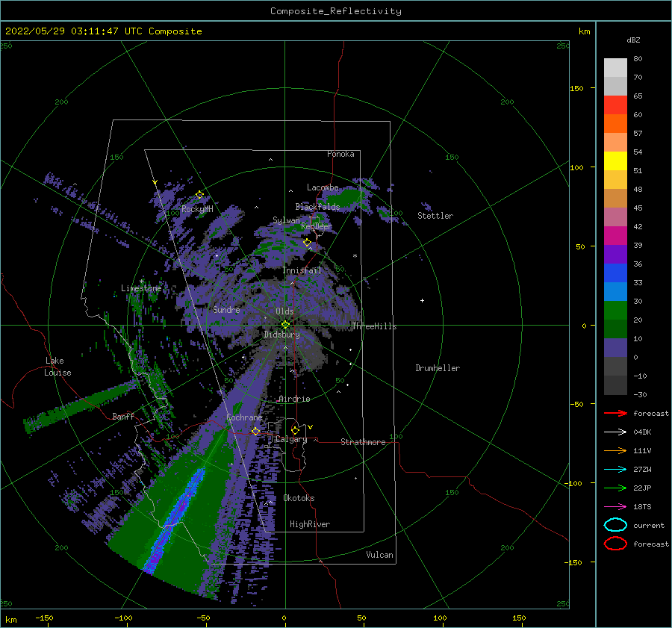Click the yellow diamond marker above Calgary
Viewport: 672px width, 628px height.
295,430
